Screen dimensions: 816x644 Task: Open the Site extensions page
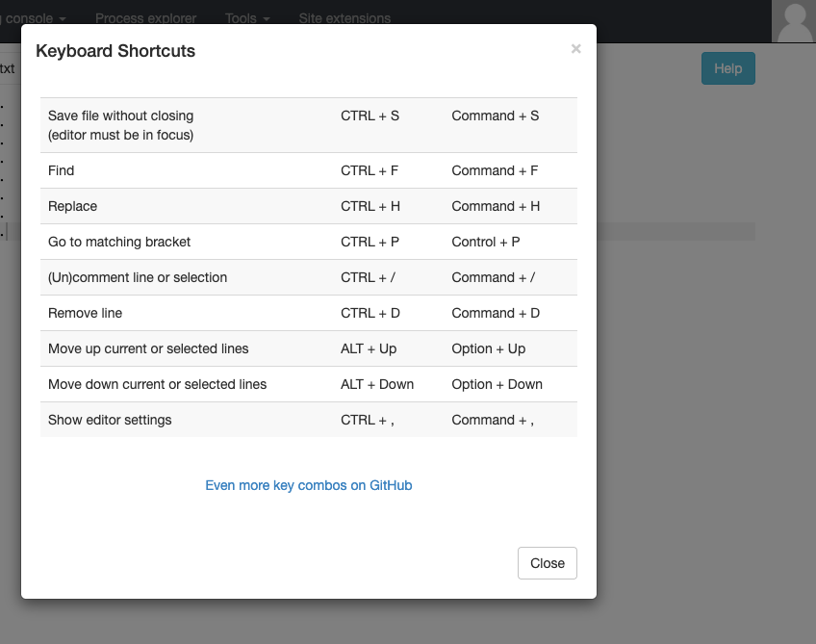[x=344, y=17]
